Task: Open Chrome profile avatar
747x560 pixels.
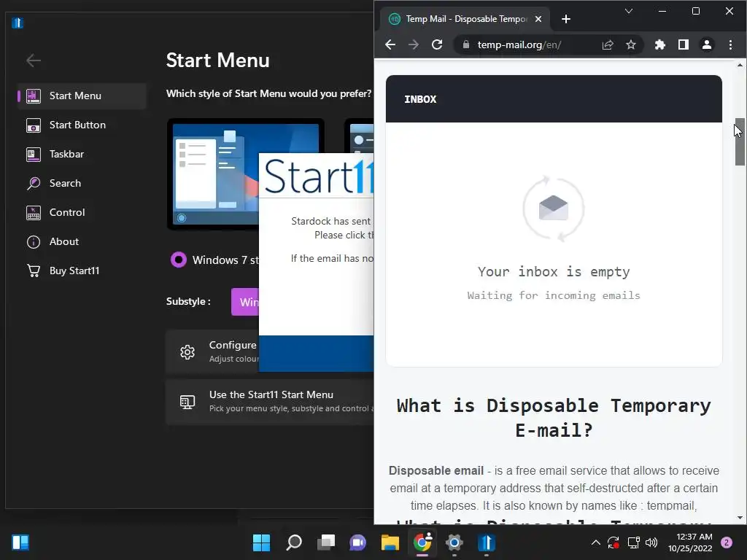Action: pyautogui.click(x=706, y=44)
